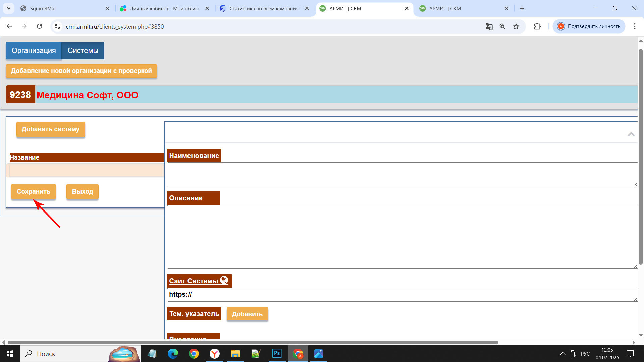
Task: Click the organization number 9238 badge
Action: pyautogui.click(x=20, y=95)
